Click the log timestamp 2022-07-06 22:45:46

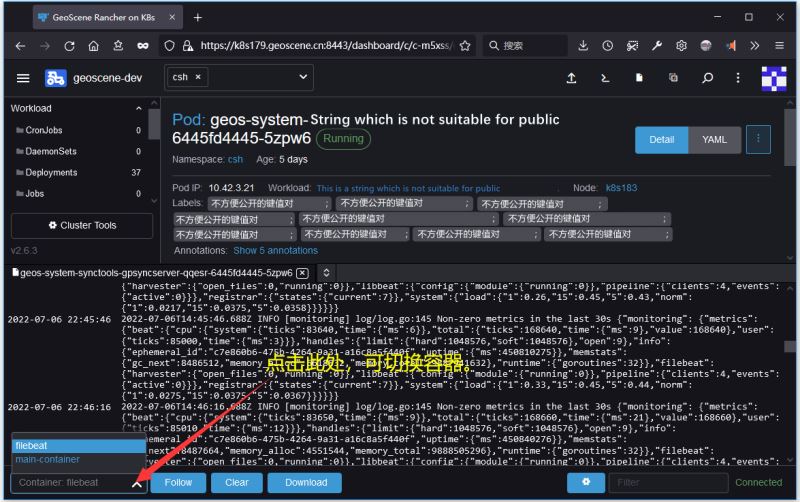(x=59, y=319)
